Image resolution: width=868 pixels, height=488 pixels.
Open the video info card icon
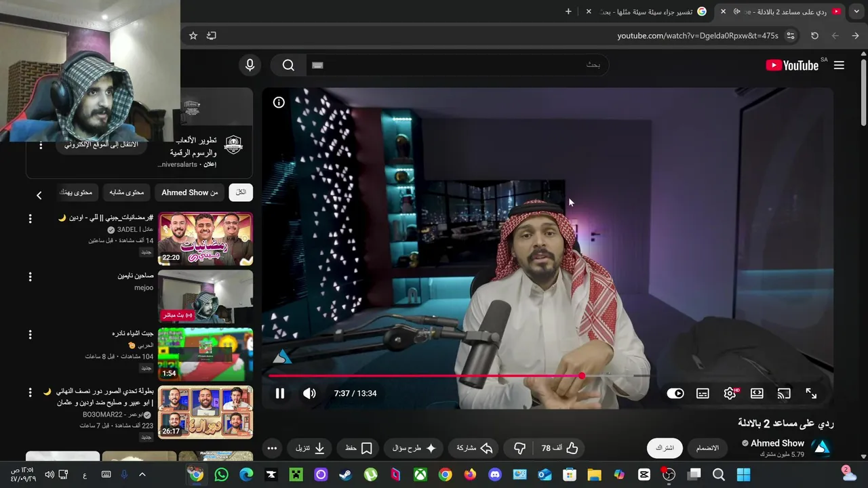coord(279,102)
